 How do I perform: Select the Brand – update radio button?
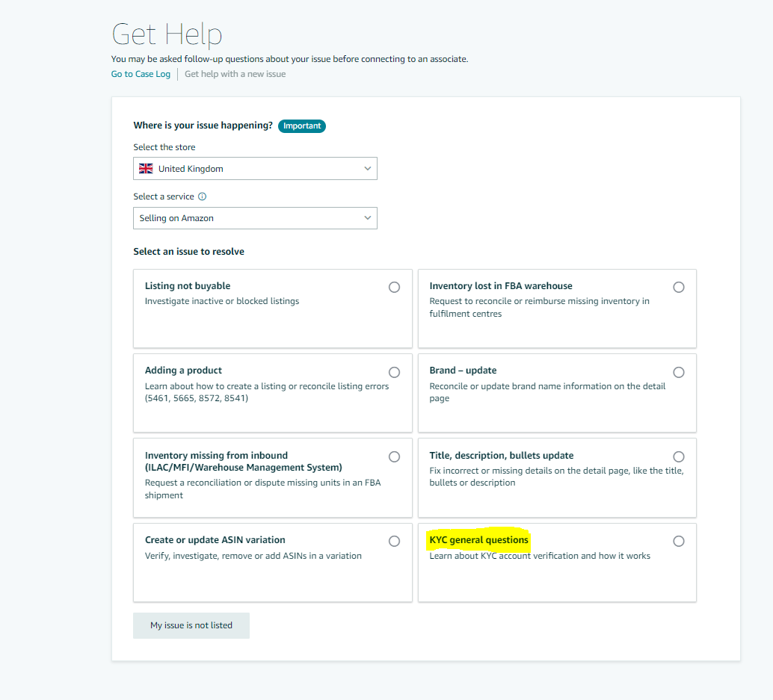679,372
